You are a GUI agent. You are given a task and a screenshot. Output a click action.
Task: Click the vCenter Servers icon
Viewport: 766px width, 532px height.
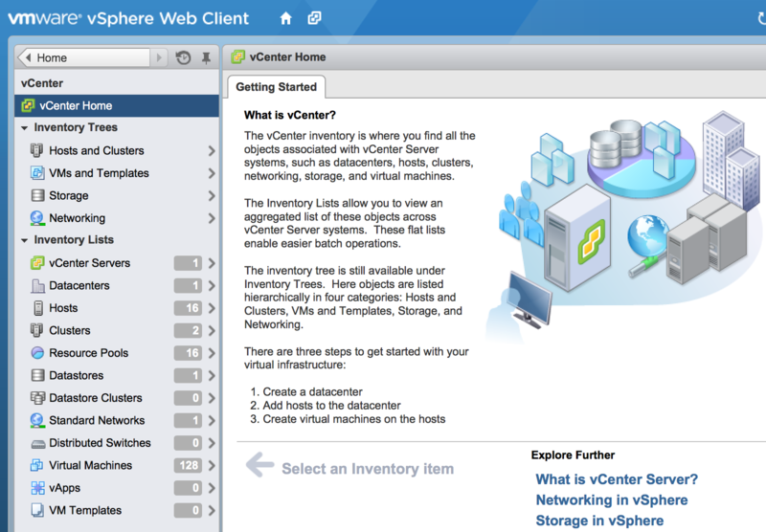point(37,263)
